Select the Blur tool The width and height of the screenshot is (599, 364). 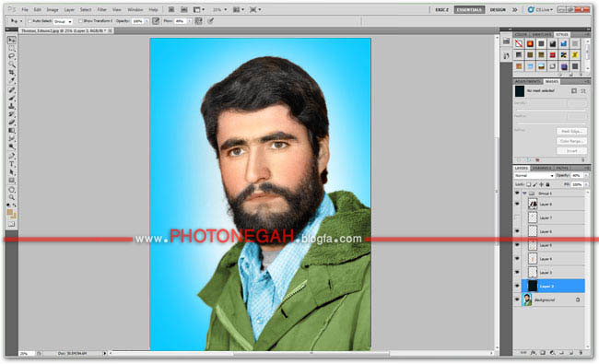(x=12, y=138)
